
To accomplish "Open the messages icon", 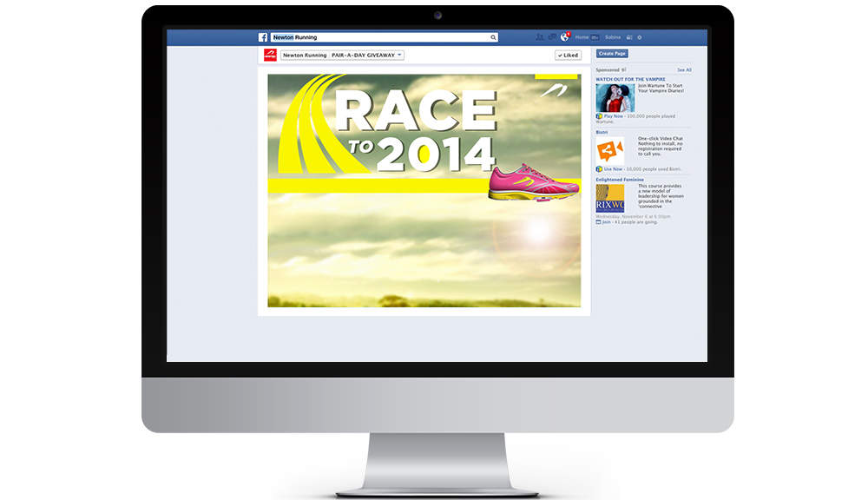I will [x=552, y=37].
